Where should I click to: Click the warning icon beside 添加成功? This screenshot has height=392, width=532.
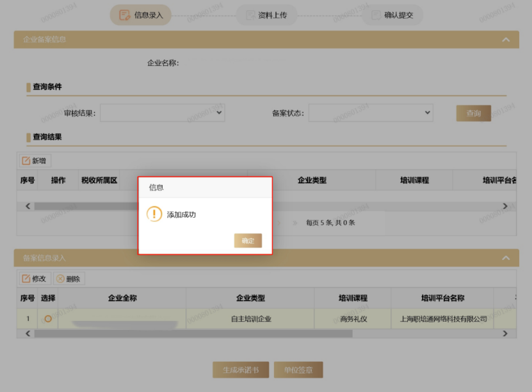pos(154,214)
